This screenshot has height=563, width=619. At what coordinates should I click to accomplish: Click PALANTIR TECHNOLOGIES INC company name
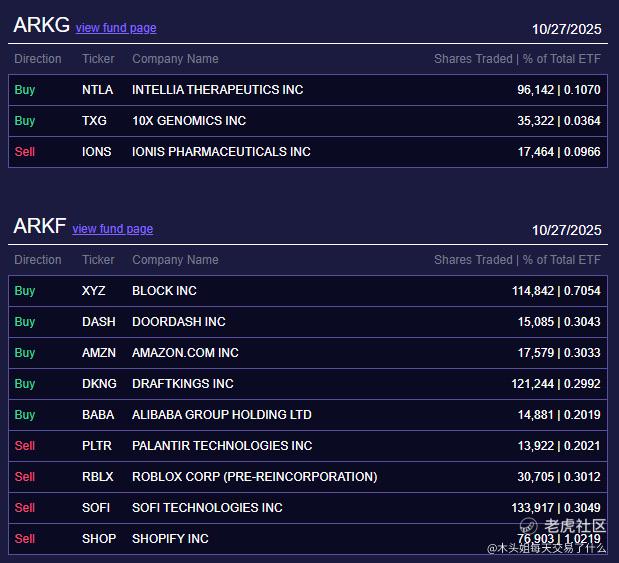coord(222,445)
